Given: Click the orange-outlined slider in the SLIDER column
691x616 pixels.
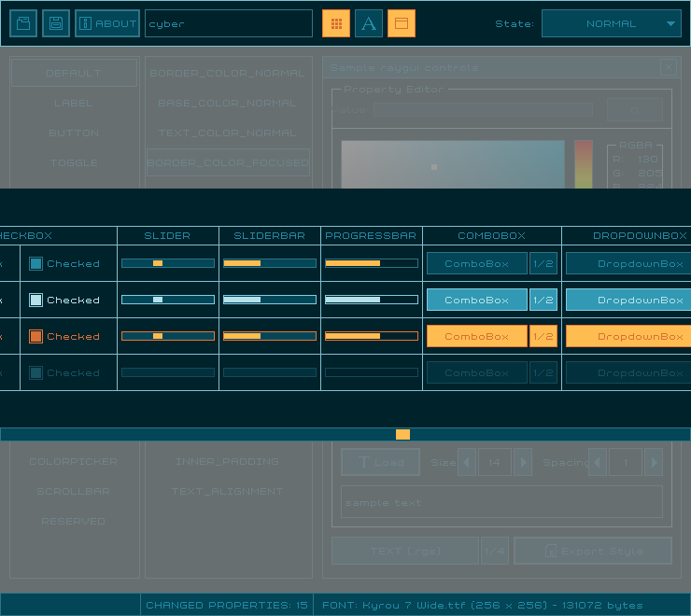Looking at the screenshot, I should (168, 336).
